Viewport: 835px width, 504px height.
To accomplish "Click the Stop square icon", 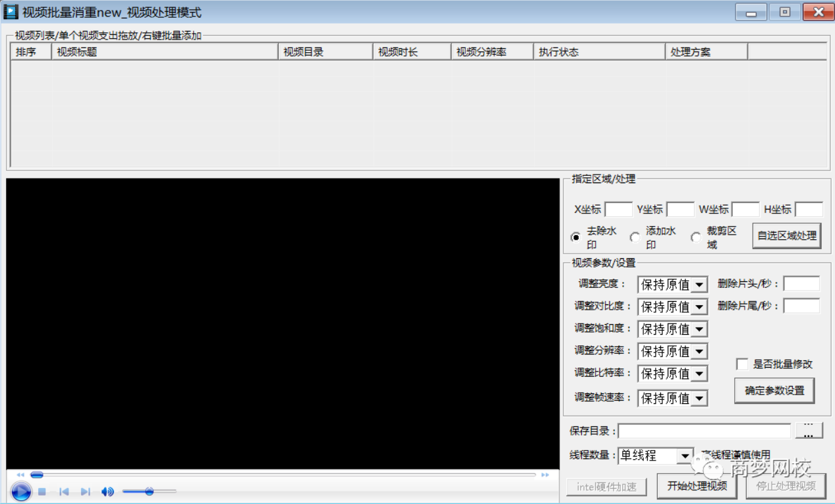I will (42, 491).
